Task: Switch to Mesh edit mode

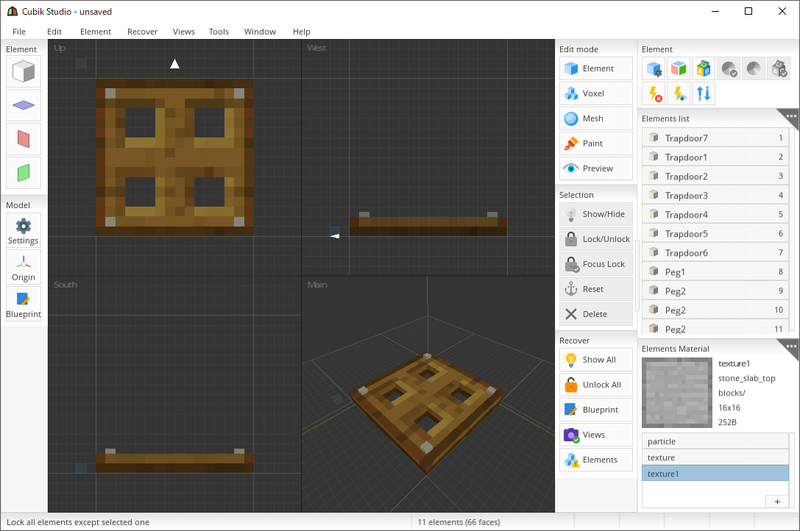Action: click(596, 118)
